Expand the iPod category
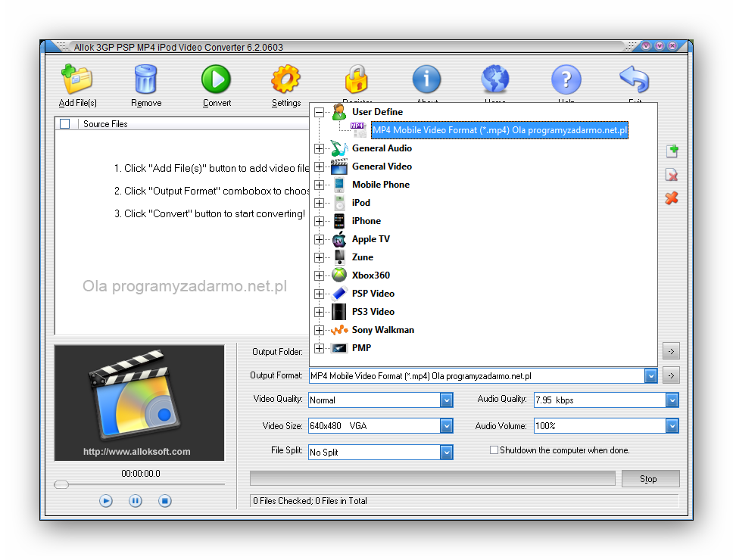This screenshot has height=560, width=733. (320, 203)
